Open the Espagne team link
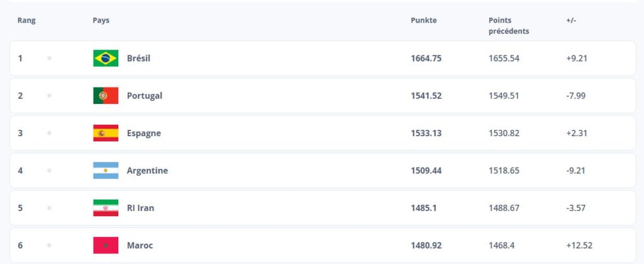The width and height of the screenshot is (644, 264). click(x=144, y=133)
